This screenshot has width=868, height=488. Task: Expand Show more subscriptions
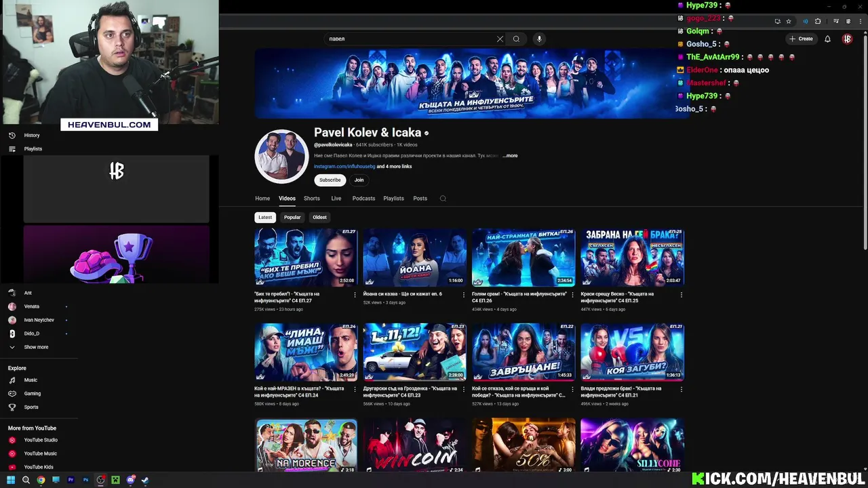(x=28, y=347)
